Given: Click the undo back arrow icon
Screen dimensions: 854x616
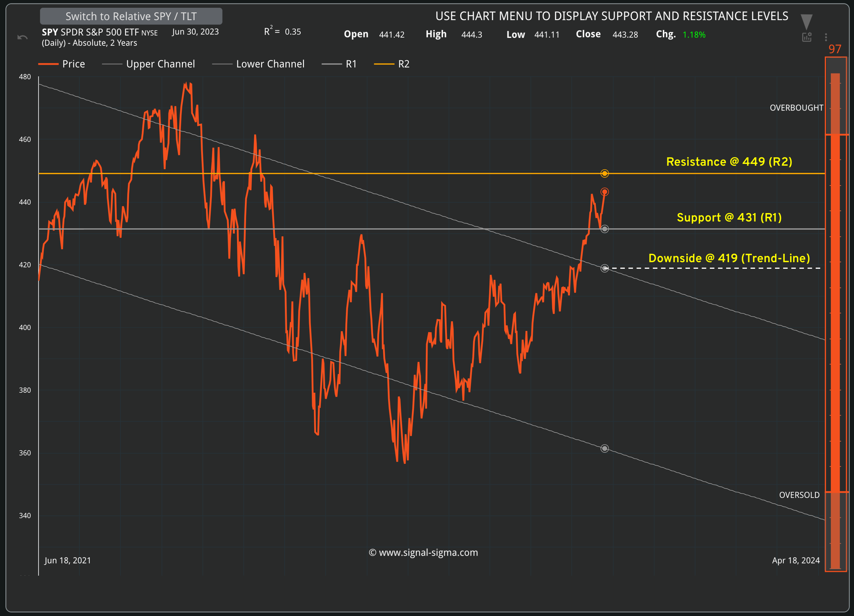Looking at the screenshot, I should [x=23, y=37].
